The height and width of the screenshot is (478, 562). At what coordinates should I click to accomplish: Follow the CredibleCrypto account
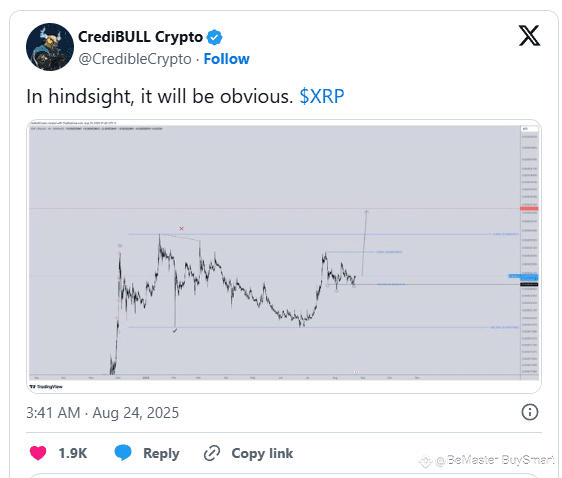pos(227,59)
